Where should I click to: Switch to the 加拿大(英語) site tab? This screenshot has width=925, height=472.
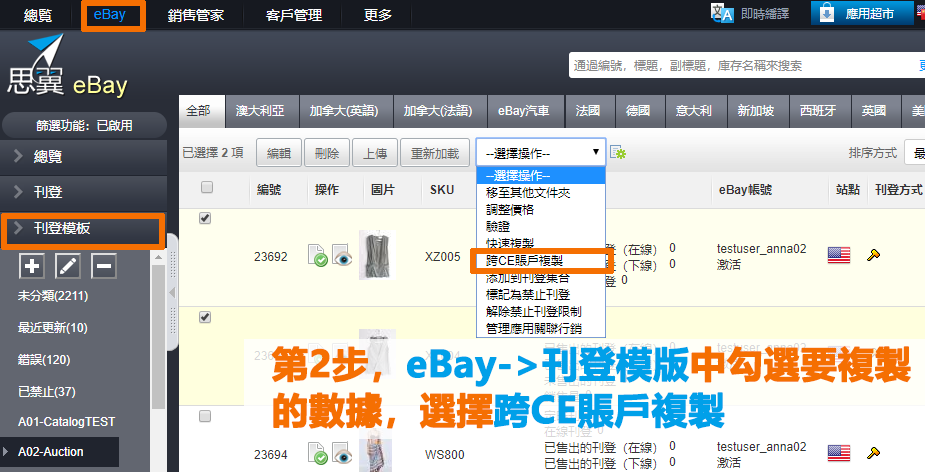[x=344, y=110]
